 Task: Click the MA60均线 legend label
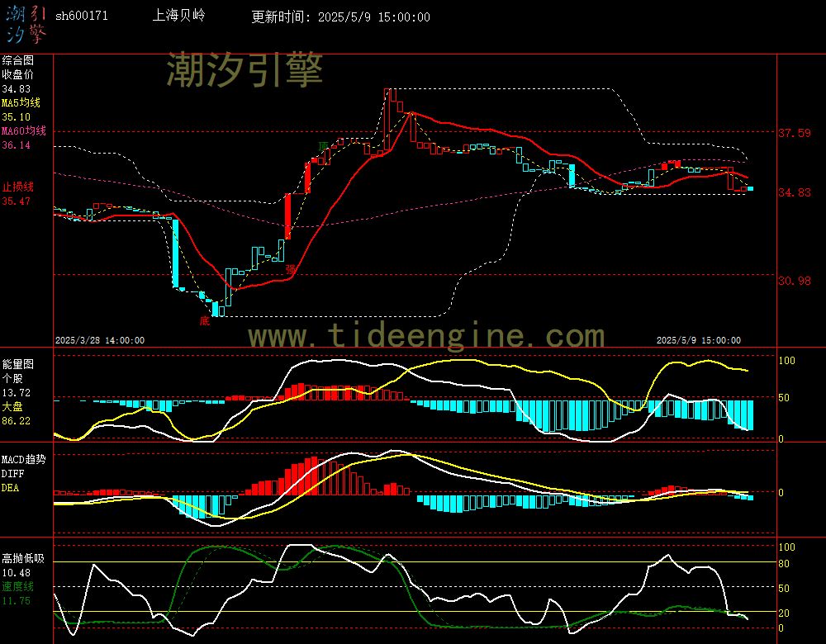(x=24, y=130)
